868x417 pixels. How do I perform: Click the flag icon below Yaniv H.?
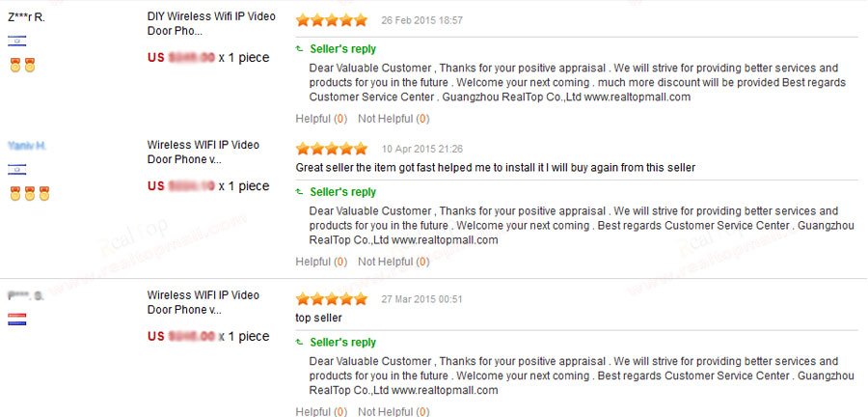(x=16, y=169)
